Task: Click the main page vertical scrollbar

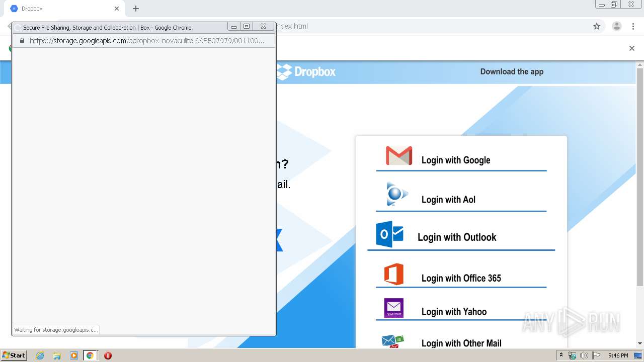Action: tap(640, 176)
